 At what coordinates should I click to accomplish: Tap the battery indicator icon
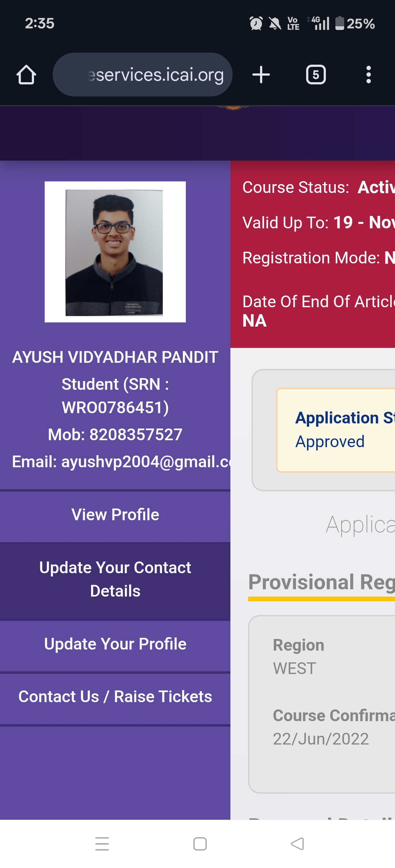point(340,23)
